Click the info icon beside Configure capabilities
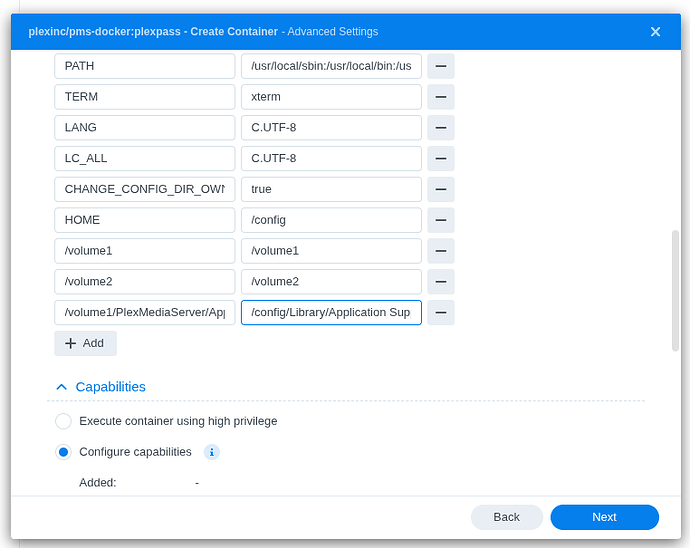 coord(212,452)
